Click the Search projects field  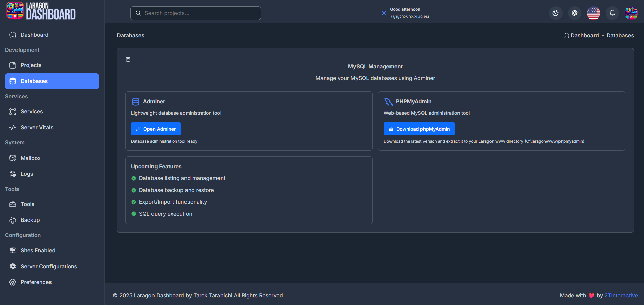(195, 13)
